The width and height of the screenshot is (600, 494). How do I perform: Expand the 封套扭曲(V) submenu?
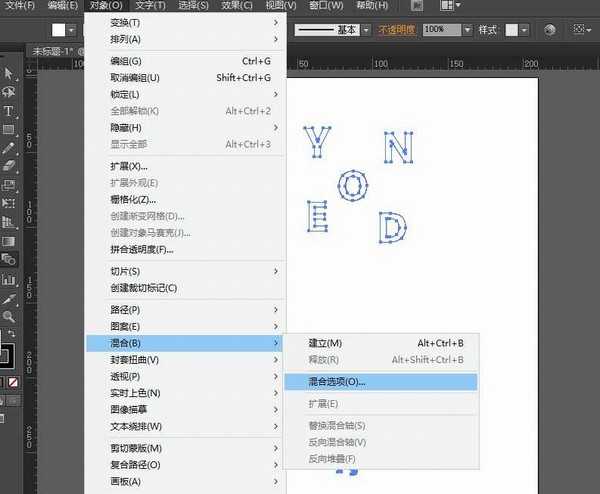134,359
